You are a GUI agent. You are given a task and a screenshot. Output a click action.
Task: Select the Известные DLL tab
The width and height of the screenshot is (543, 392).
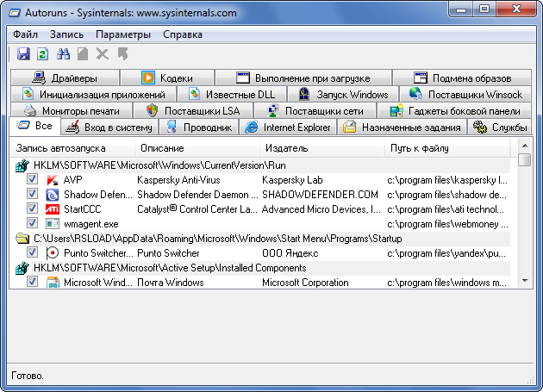pos(232,94)
